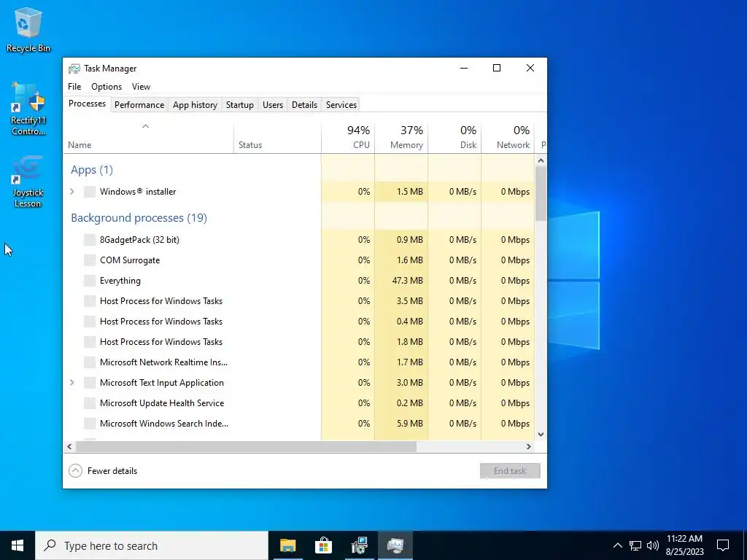Select the Microsoft Windows Search Indexer 5.9 MB cell

pos(401,424)
